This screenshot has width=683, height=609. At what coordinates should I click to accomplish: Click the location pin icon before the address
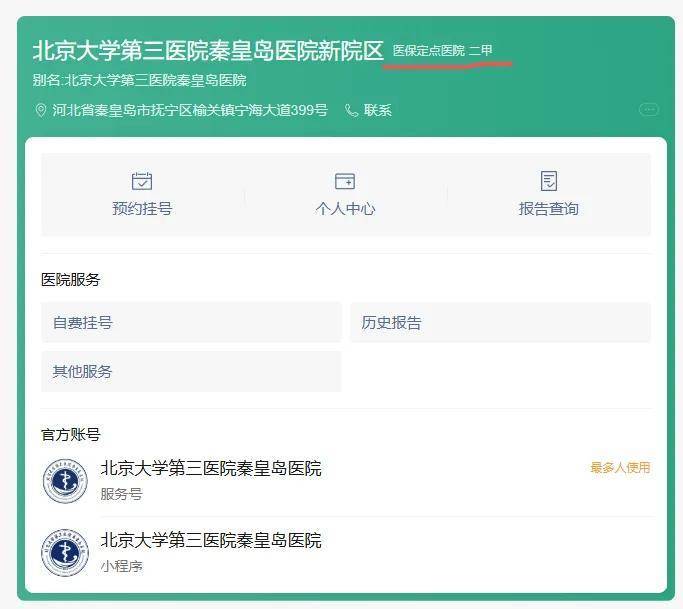41,110
